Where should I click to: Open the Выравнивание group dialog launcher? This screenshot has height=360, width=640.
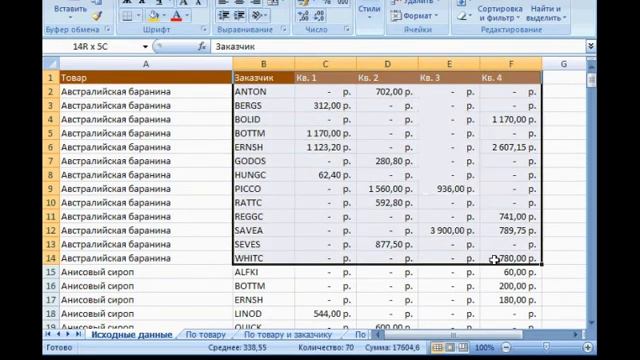pyautogui.click(x=283, y=29)
